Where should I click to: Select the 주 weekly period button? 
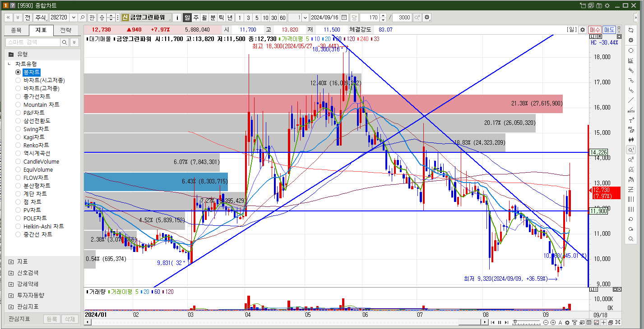click(196, 18)
